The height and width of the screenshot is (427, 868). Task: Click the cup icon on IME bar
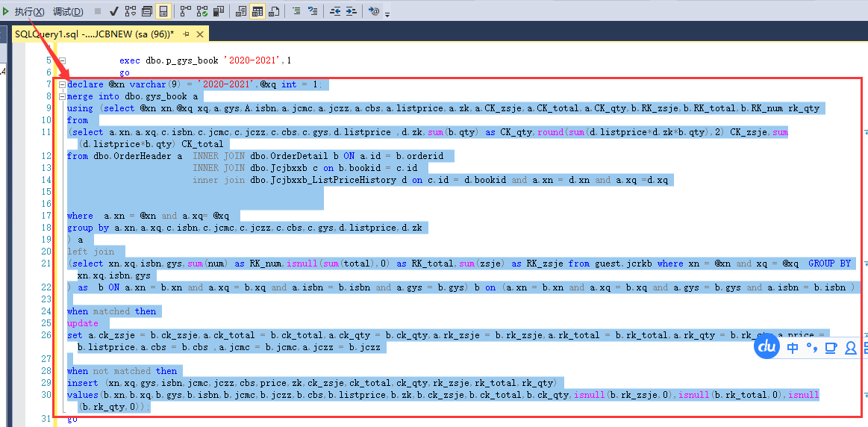point(831,347)
